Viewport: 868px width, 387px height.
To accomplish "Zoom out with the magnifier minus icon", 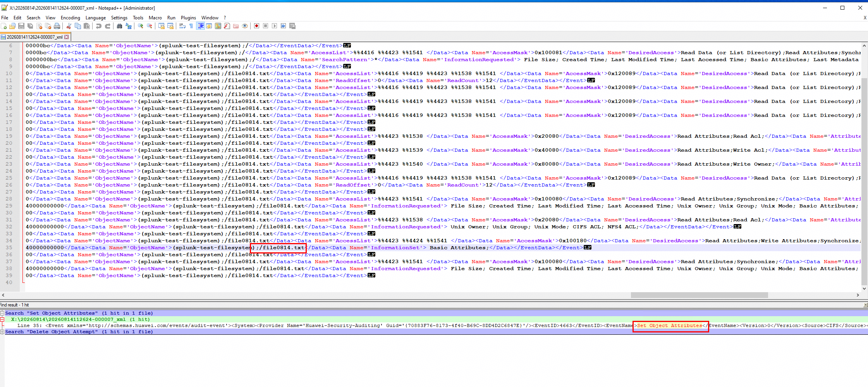I will [149, 26].
